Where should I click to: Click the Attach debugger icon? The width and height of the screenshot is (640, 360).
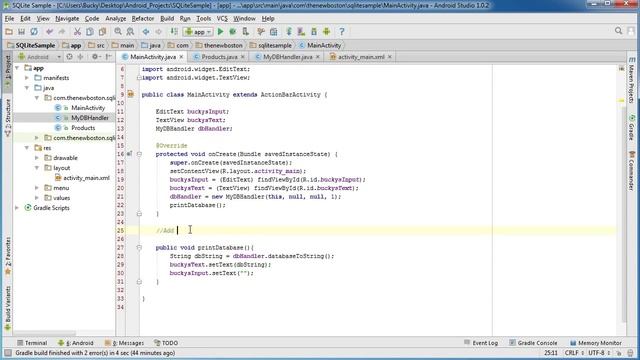point(245,32)
